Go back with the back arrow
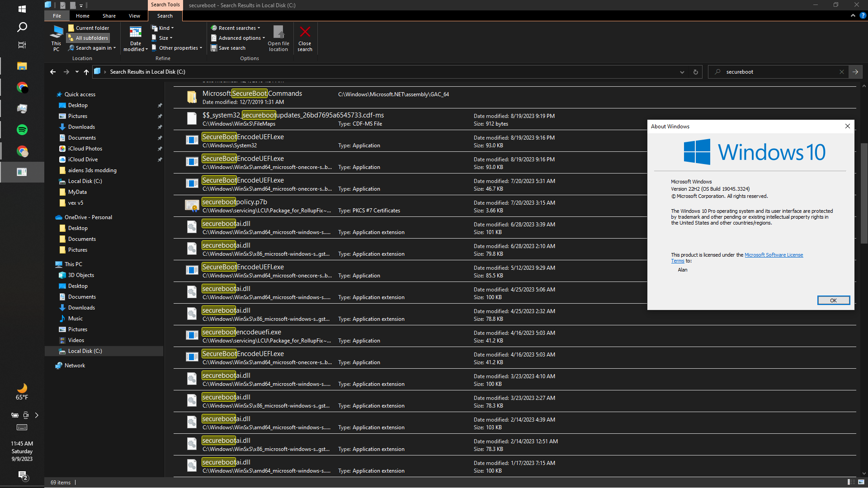Image resolution: width=868 pixels, height=488 pixels. click(x=53, y=72)
